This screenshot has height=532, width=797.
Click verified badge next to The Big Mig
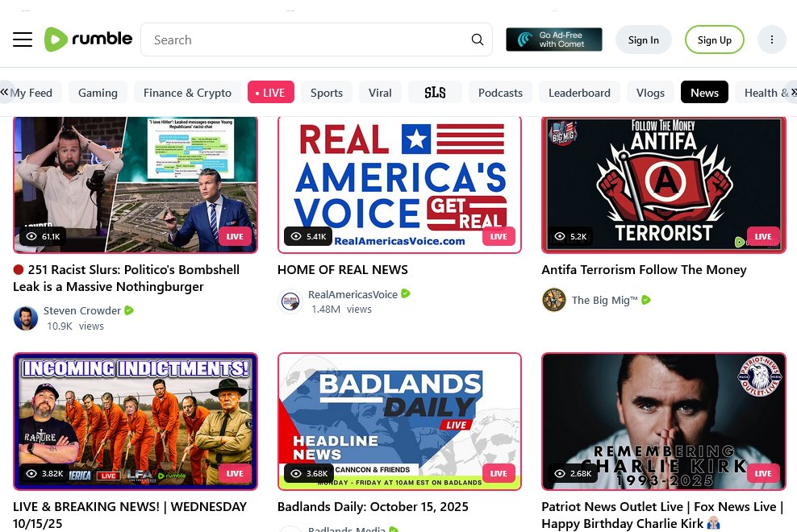(646, 300)
